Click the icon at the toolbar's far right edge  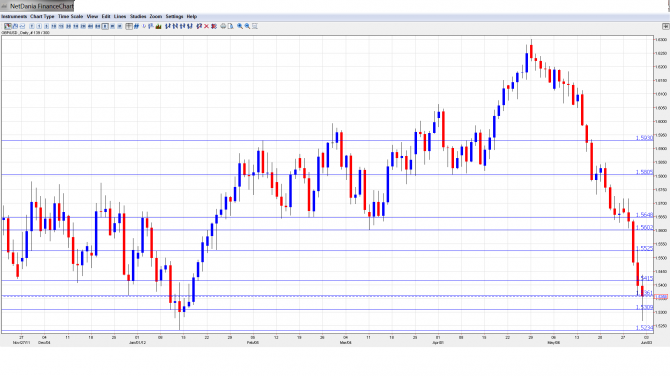(x=665, y=26)
